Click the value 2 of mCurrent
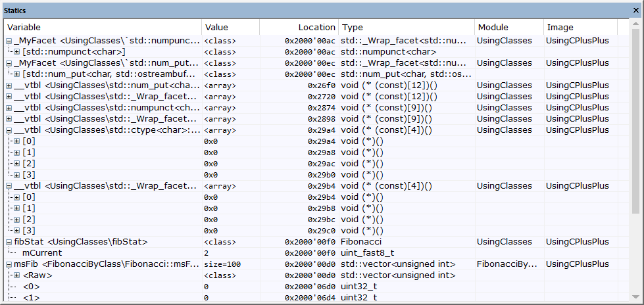The image size is (644, 305). click(x=207, y=253)
